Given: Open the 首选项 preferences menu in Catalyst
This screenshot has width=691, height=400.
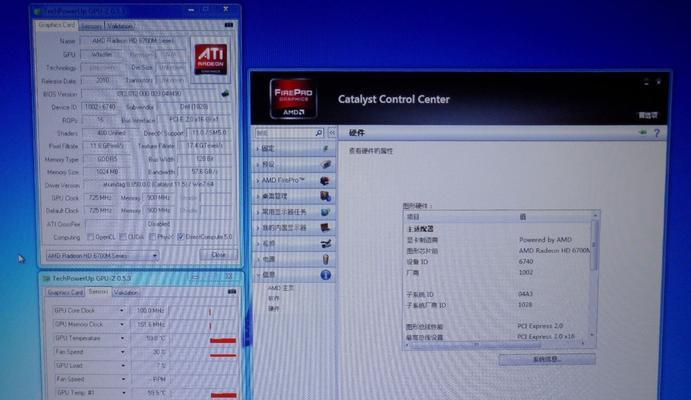Looking at the screenshot, I should pyautogui.click(x=648, y=115).
